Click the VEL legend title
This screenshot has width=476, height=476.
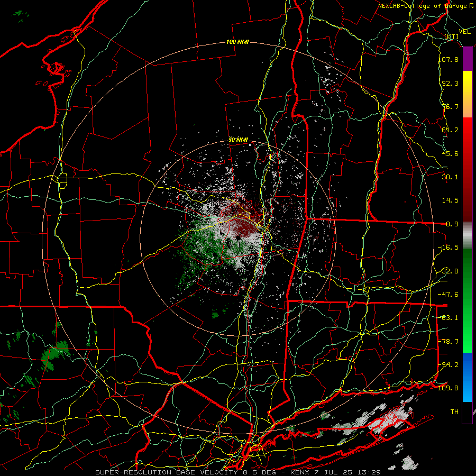point(465,32)
